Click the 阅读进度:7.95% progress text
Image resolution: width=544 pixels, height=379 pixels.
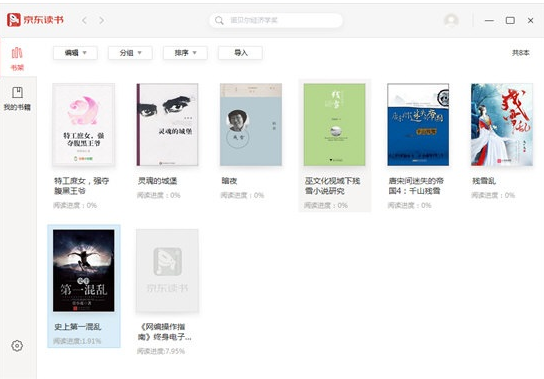click(161, 351)
